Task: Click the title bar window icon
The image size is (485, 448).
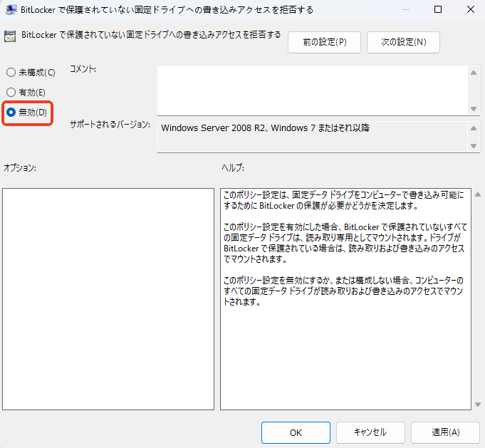Action: (x=11, y=9)
